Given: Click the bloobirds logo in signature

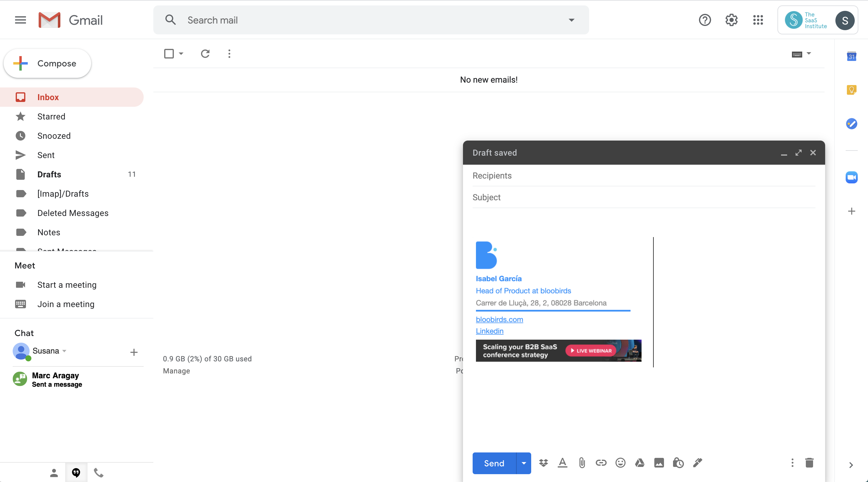Looking at the screenshot, I should pyautogui.click(x=486, y=255).
